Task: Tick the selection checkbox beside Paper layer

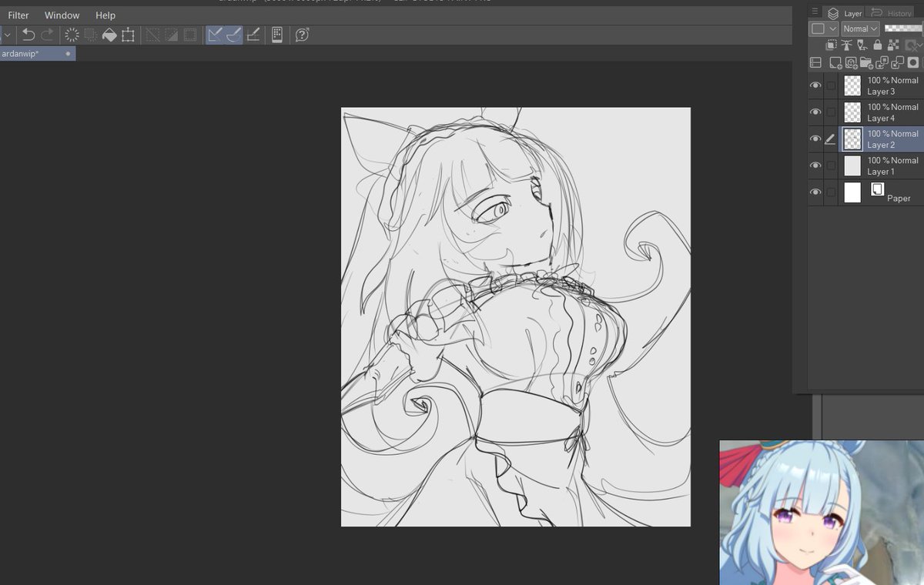Action: click(x=831, y=192)
